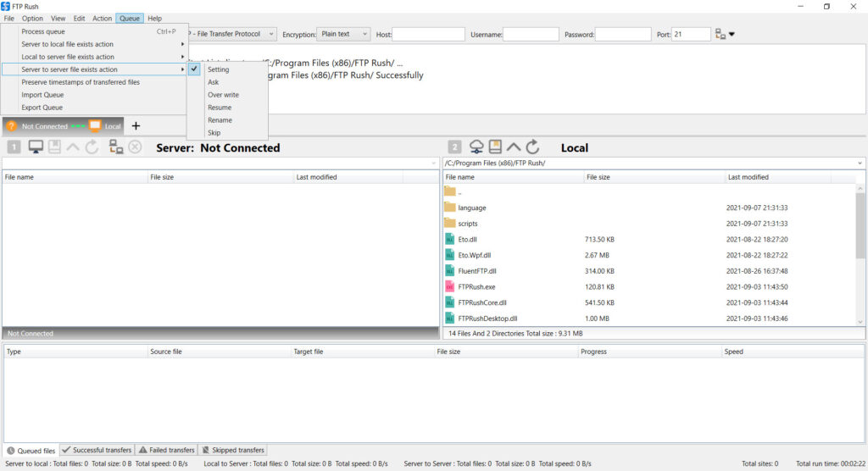Expand Server to server file exists action
This screenshot has width=868, height=471.
coord(94,69)
